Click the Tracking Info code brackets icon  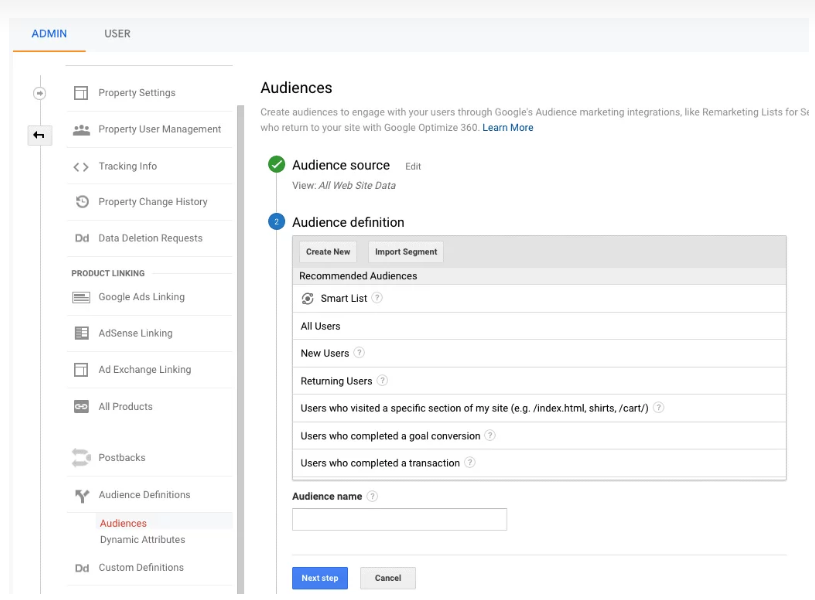click(81, 167)
